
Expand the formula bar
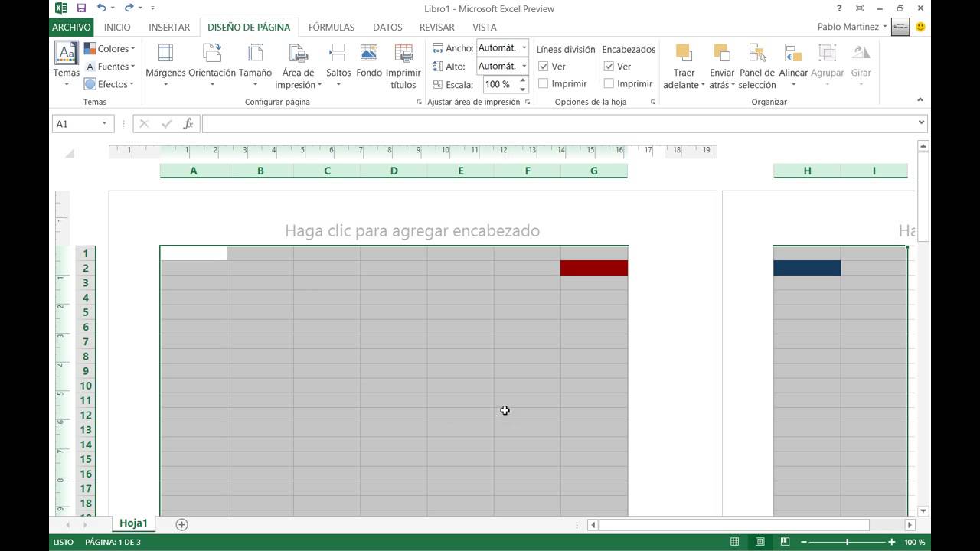[921, 122]
